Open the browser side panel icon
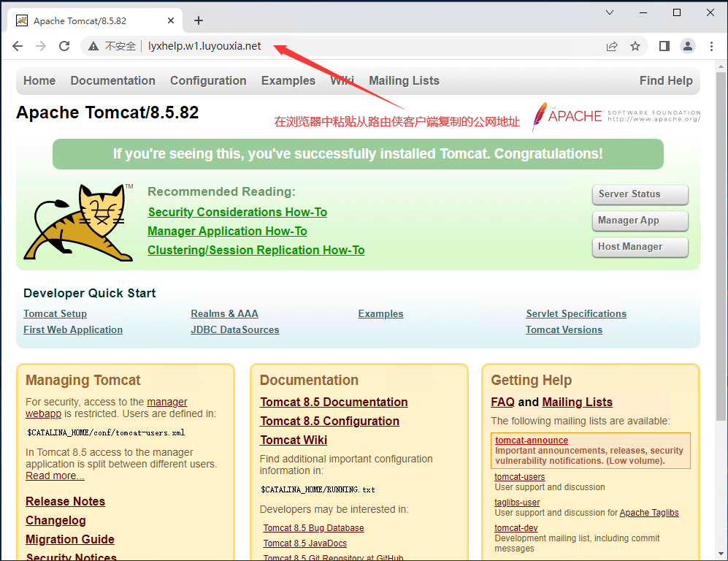 [x=664, y=46]
